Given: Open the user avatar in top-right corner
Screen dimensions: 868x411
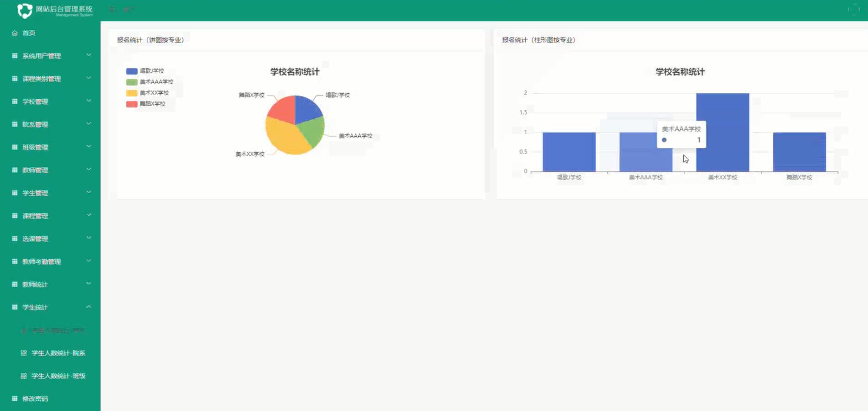Looking at the screenshot, I should tap(854, 10).
